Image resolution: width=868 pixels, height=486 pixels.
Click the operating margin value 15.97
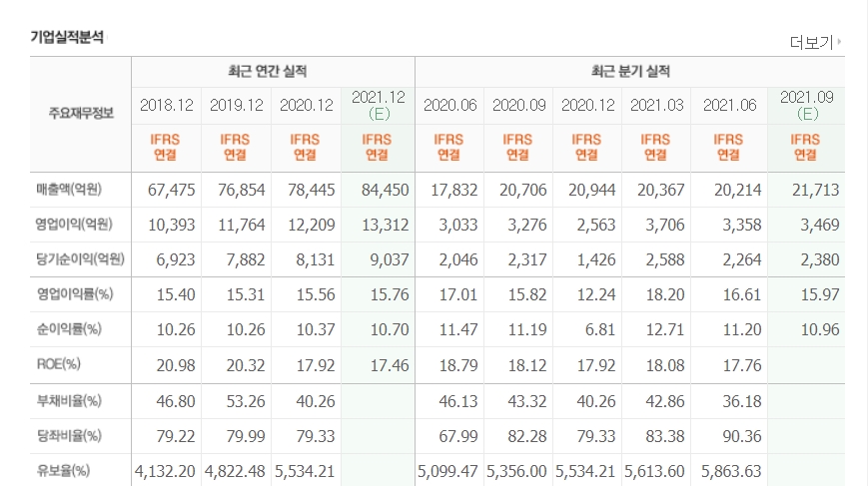pos(820,294)
